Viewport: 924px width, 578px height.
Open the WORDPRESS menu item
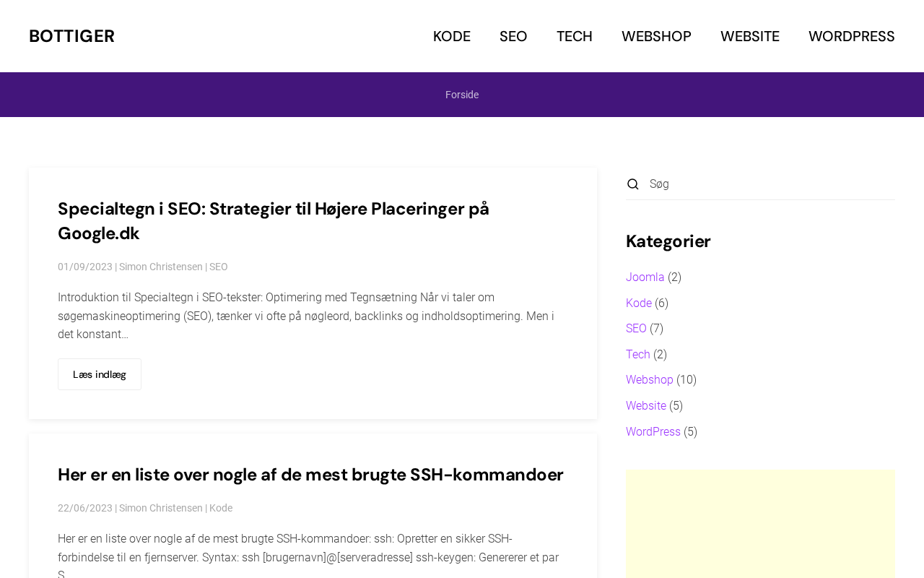(852, 36)
